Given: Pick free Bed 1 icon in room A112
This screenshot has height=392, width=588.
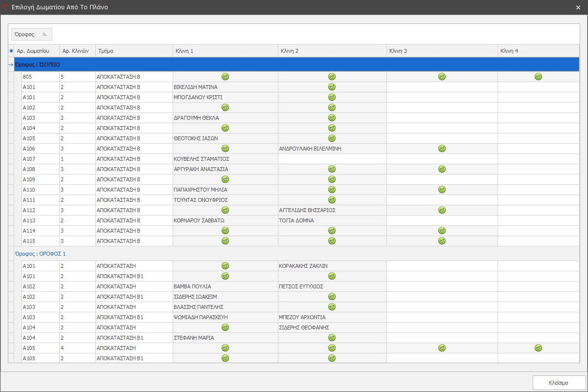Looking at the screenshot, I should 225,210.
